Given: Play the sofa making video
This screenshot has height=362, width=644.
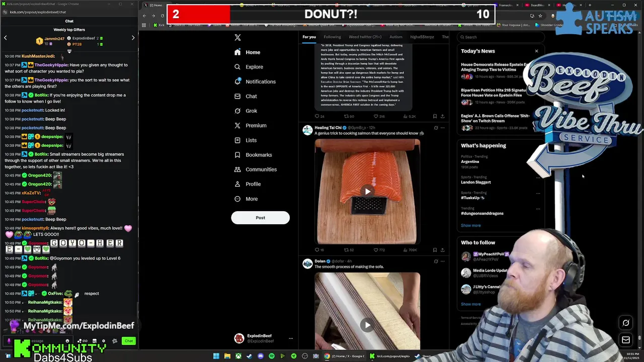Looking at the screenshot, I should [367, 325].
